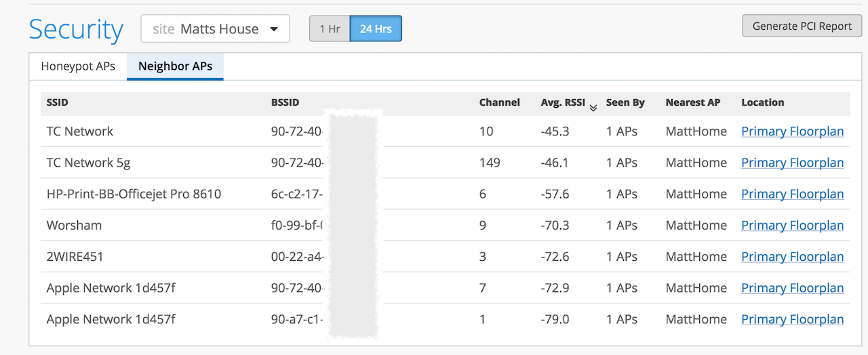Screen dimensions: 868x355
Task: Click the Seen By column header
Action: tap(625, 102)
